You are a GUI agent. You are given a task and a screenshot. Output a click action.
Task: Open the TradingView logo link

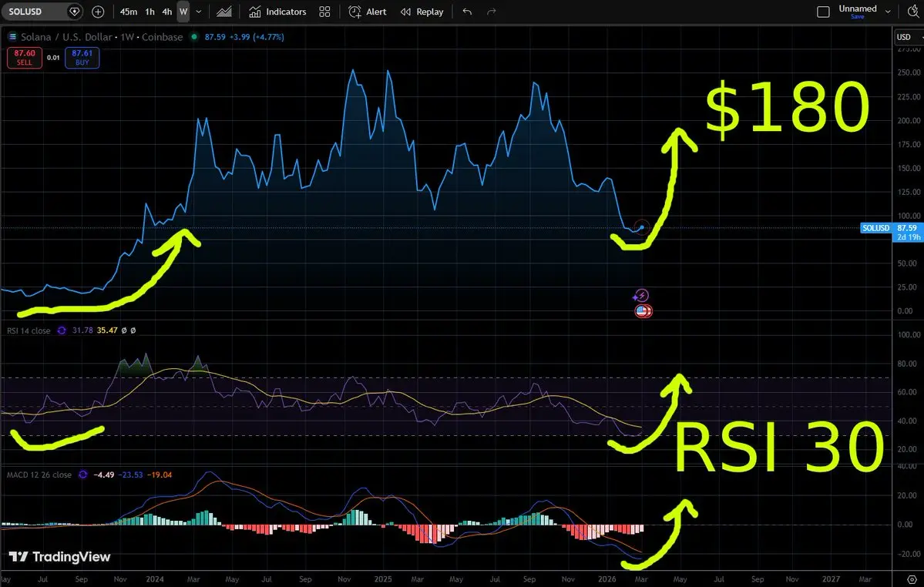pyautogui.click(x=59, y=556)
